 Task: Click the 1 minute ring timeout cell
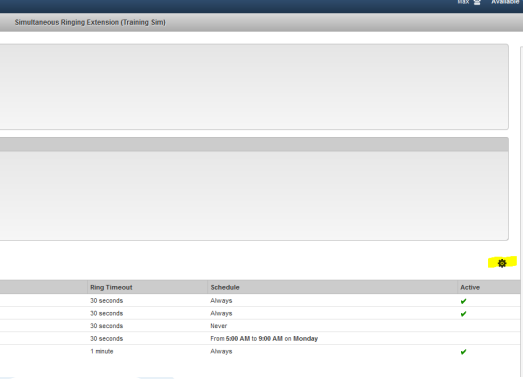point(102,351)
